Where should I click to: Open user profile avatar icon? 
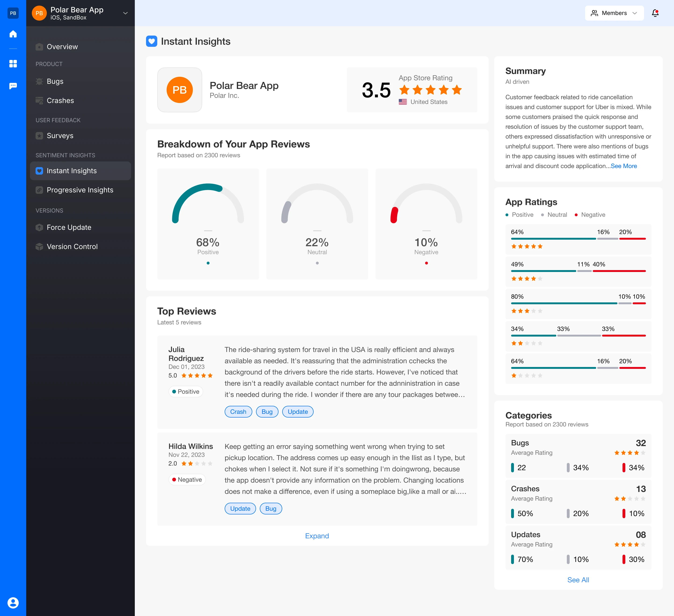point(13,603)
